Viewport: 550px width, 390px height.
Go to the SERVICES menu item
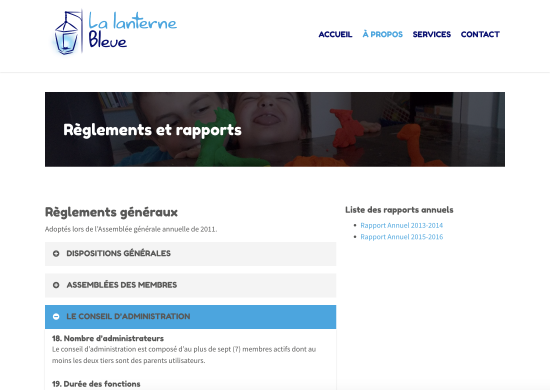[431, 34]
